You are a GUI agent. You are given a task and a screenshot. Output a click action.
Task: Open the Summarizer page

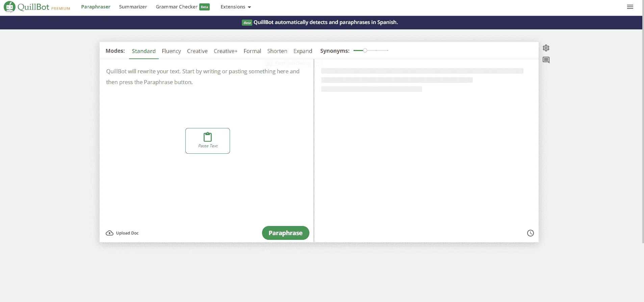pos(133,7)
